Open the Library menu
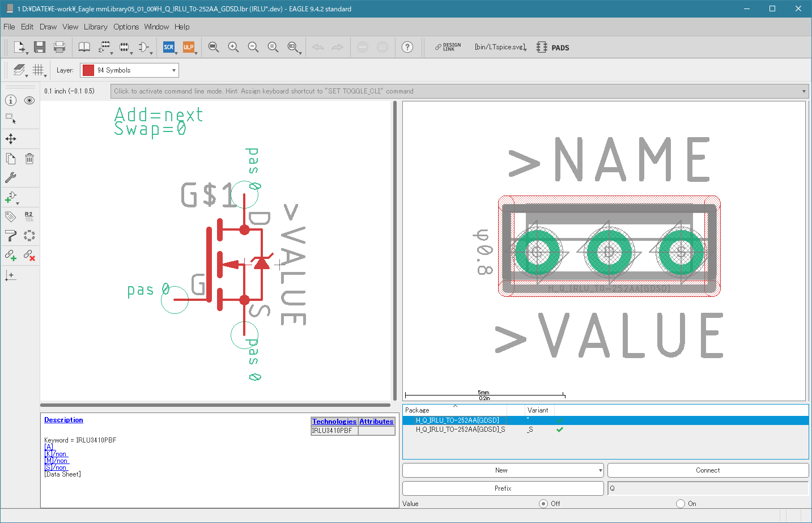This screenshot has height=523, width=812. [95, 27]
